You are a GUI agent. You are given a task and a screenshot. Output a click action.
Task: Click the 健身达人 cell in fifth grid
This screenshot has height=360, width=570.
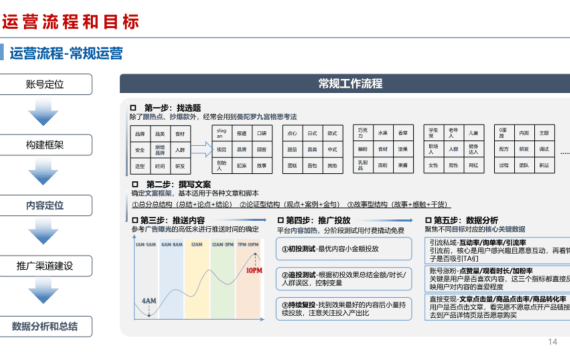pos(473,149)
